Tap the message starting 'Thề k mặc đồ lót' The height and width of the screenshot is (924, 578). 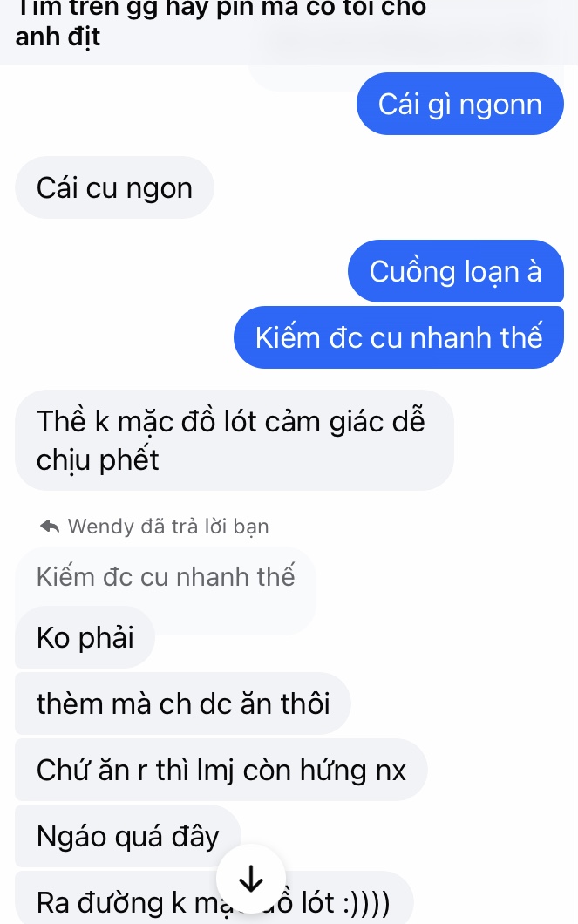[234, 440]
